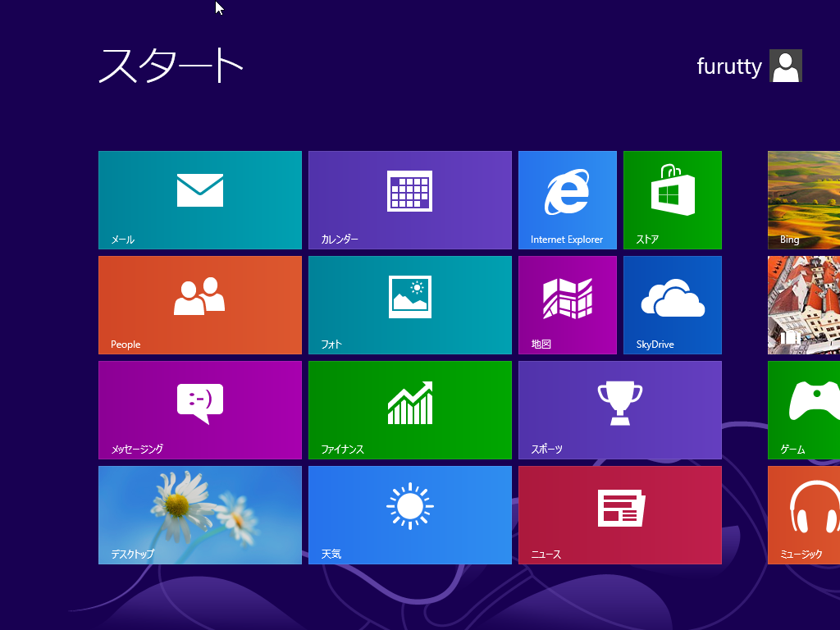
Task: Open the People tile
Action: click(200, 305)
